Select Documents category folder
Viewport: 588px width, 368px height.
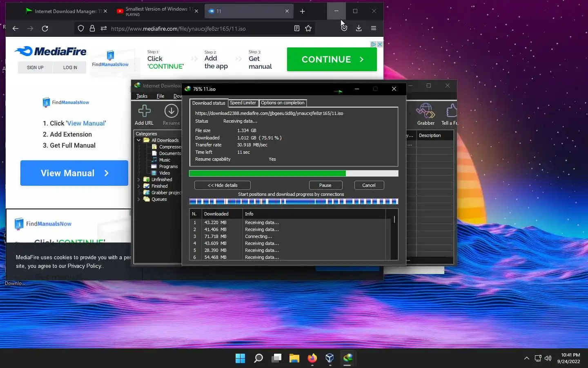167,153
